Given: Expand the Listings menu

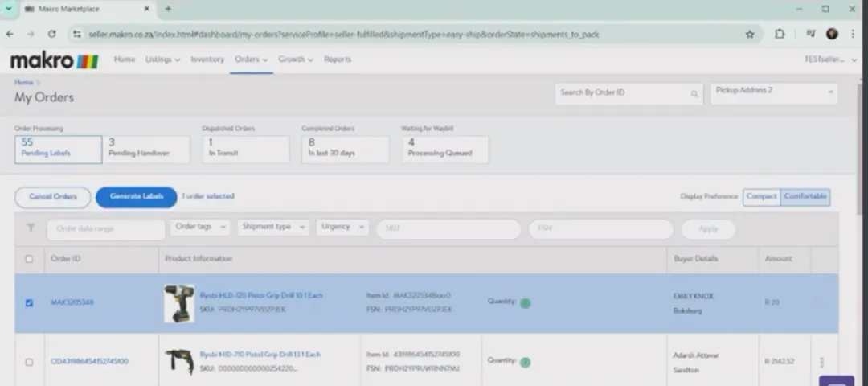Looking at the screenshot, I should click(162, 60).
